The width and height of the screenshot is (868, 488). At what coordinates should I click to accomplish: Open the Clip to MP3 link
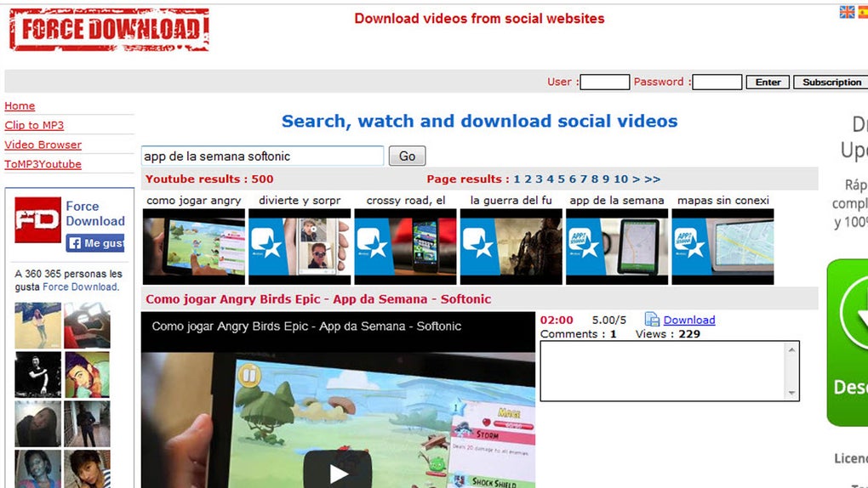34,125
